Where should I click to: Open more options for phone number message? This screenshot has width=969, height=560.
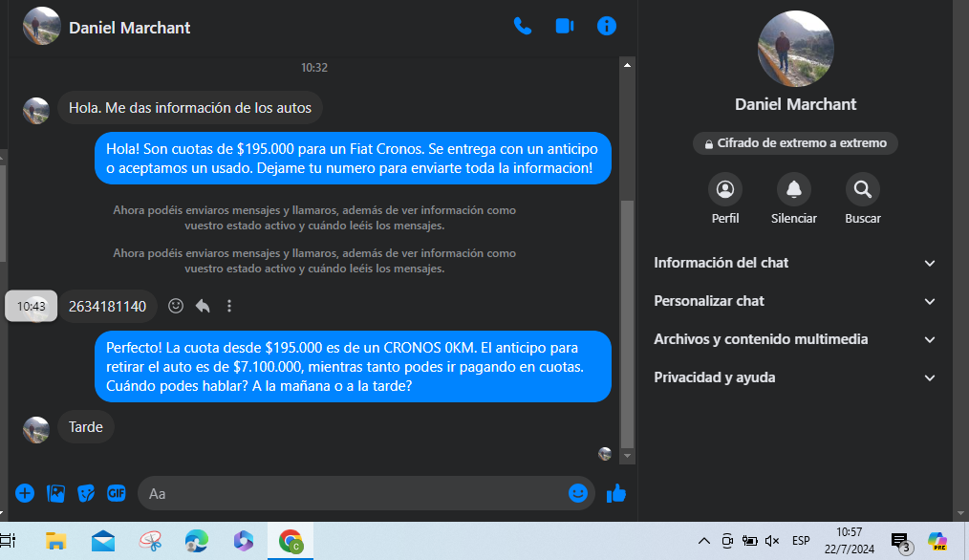tap(229, 306)
